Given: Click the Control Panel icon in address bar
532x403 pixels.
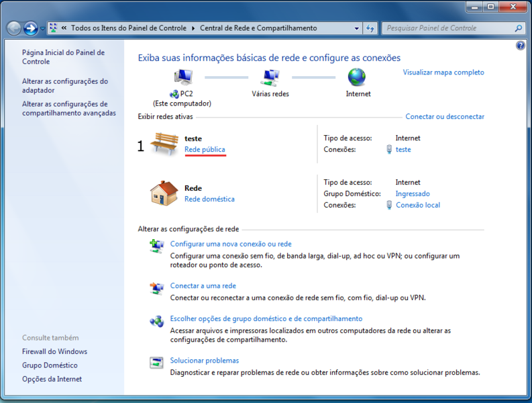Looking at the screenshot, I should pyautogui.click(x=53, y=28).
